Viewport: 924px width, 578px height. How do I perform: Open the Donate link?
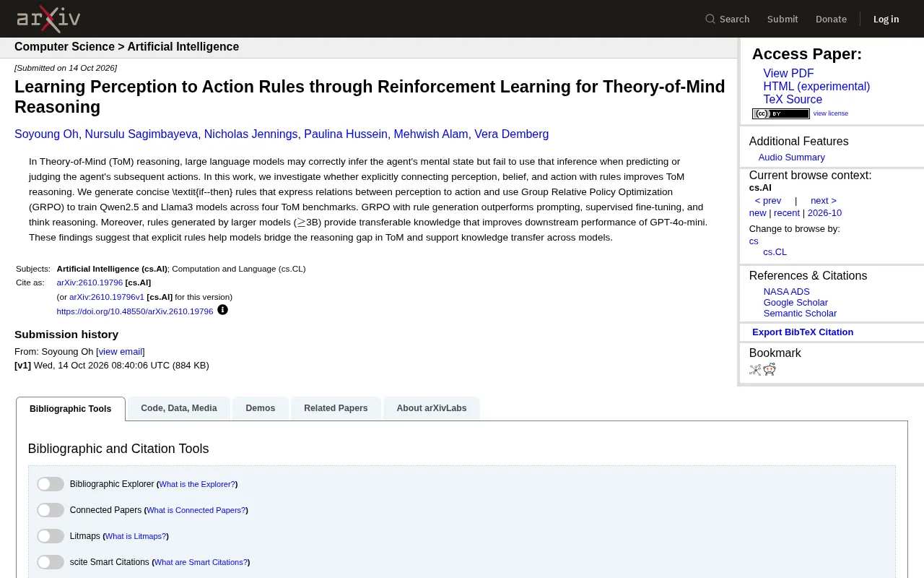click(831, 19)
